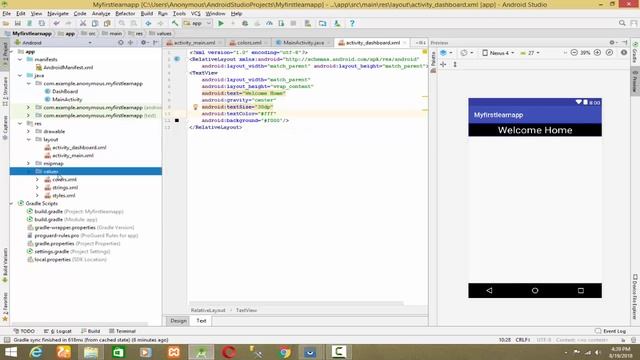The height and width of the screenshot is (360, 640).
Task: Click the red circular app on taskbar
Action: pyautogui.click(x=229, y=352)
